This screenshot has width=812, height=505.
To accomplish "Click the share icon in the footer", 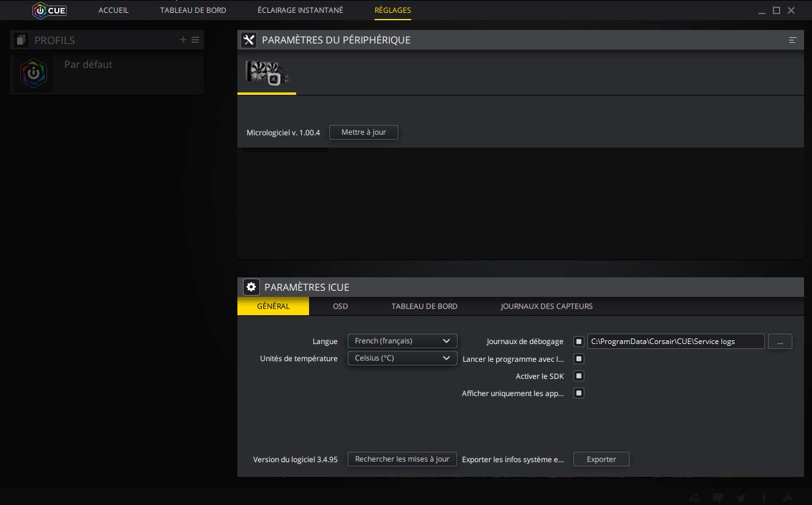I will (695, 498).
